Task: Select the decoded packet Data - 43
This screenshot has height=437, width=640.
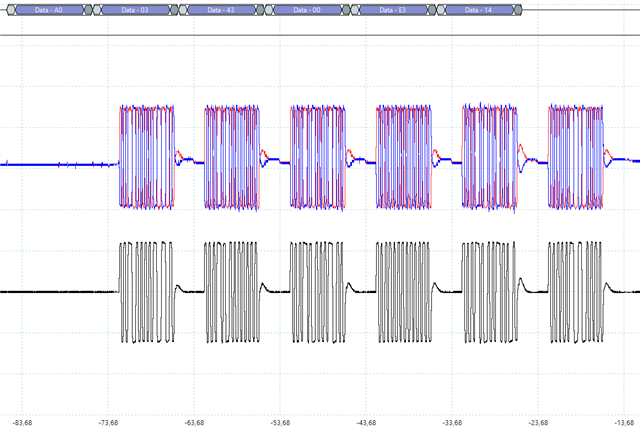Action: coord(221,10)
